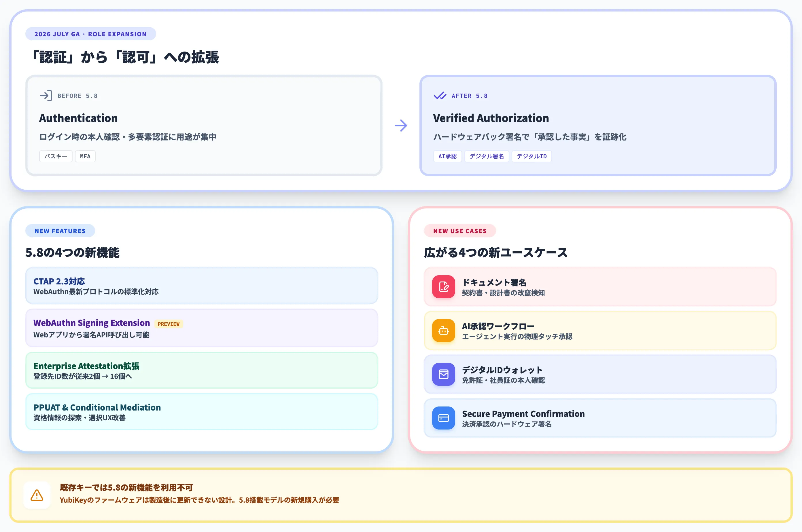Click the 2026 JULY GA · ROLE EXPANSION pill
The width and height of the screenshot is (802, 532).
91,34
